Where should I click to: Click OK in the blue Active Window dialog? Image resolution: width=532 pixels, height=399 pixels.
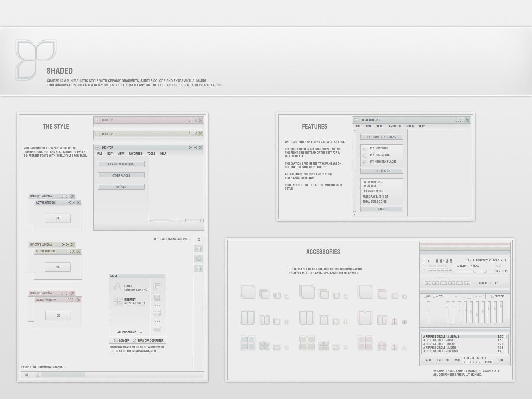(58, 218)
